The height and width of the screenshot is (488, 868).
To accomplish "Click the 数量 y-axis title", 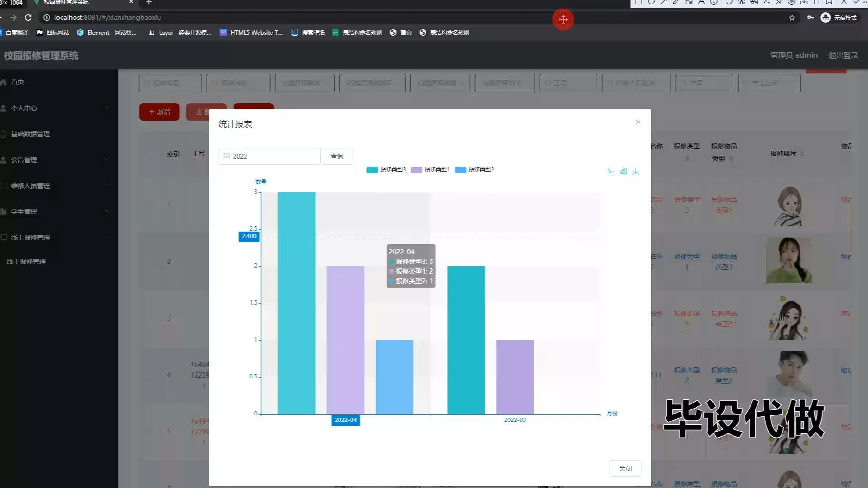I will [x=261, y=182].
